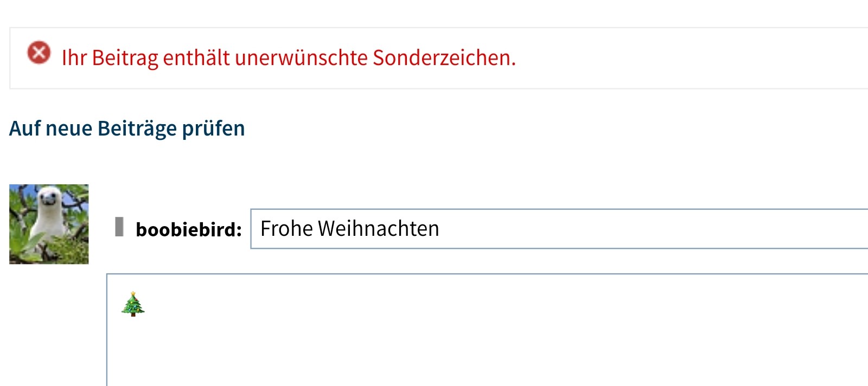Click the gray bar icon beside boobiebird
This screenshot has height=386, width=868.
point(119,227)
